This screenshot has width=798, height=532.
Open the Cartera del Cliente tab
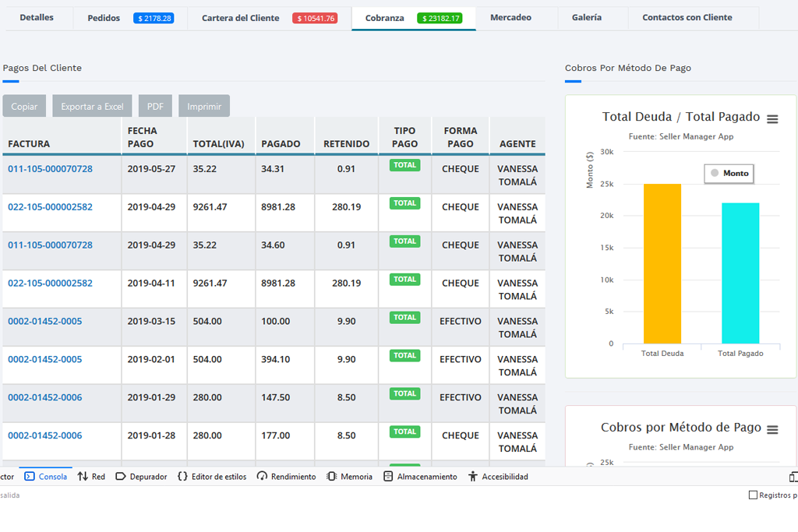(269, 18)
